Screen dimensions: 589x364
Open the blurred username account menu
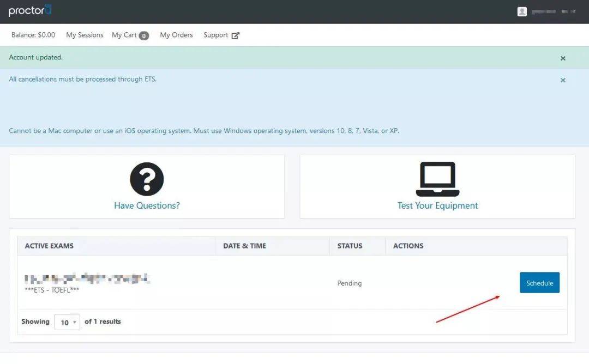click(554, 11)
